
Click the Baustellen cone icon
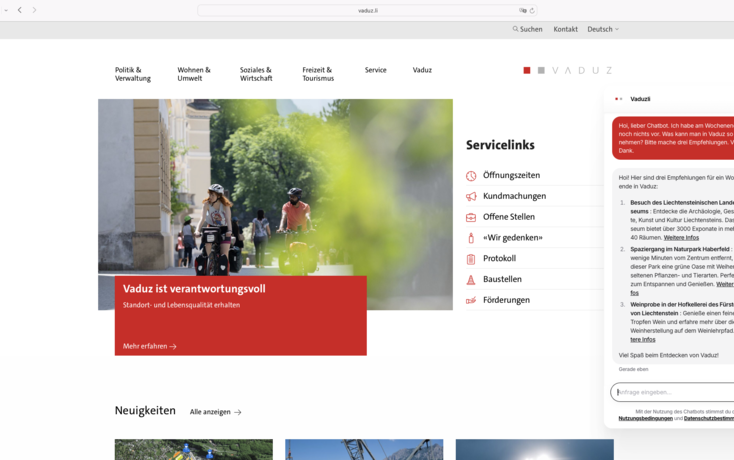pos(471,279)
